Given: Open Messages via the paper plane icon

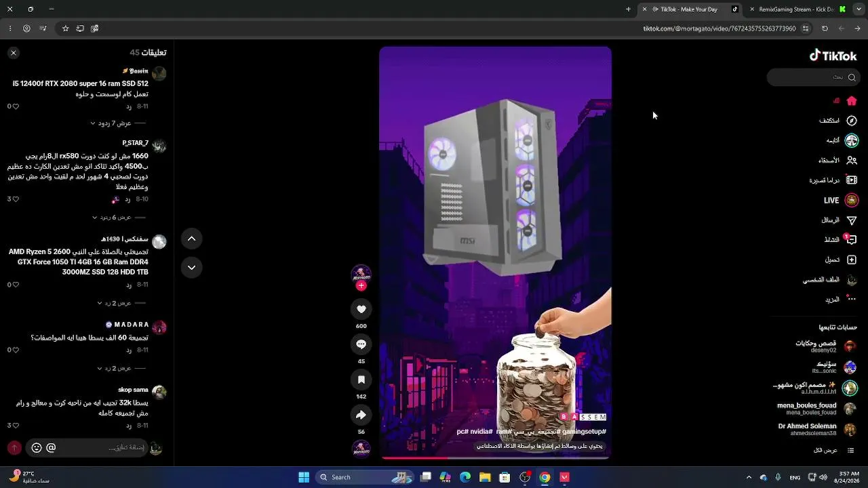Looking at the screenshot, I should (852, 220).
